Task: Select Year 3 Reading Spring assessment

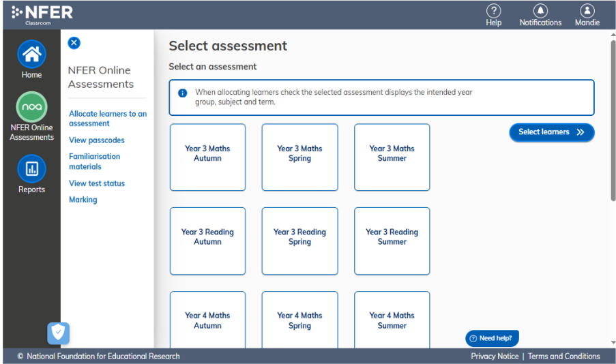Action: coord(299,241)
